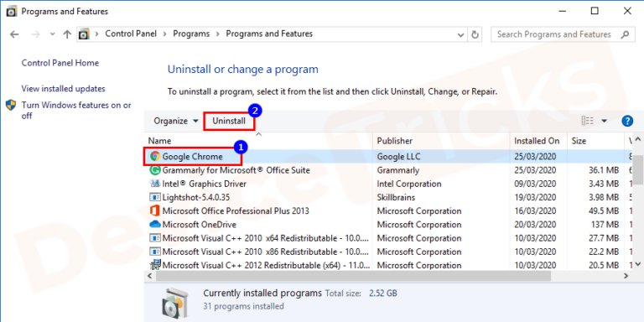
Task: Open View installed updates link
Action: point(63,89)
